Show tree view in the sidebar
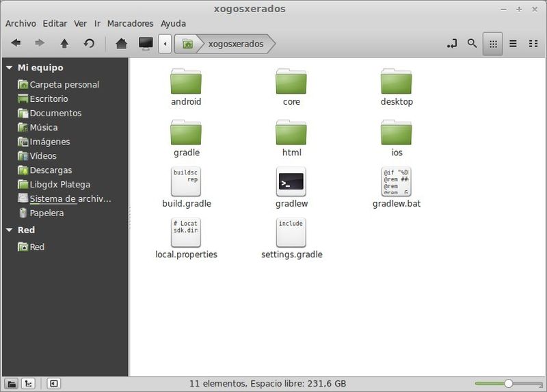The width and height of the screenshot is (547, 392). [28, 384]
